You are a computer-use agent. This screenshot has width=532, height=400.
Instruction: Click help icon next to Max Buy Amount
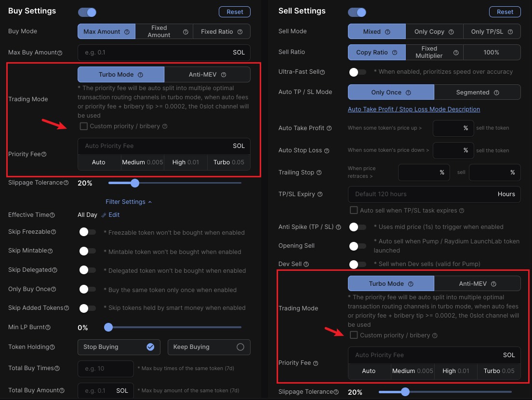click(60, 53)
